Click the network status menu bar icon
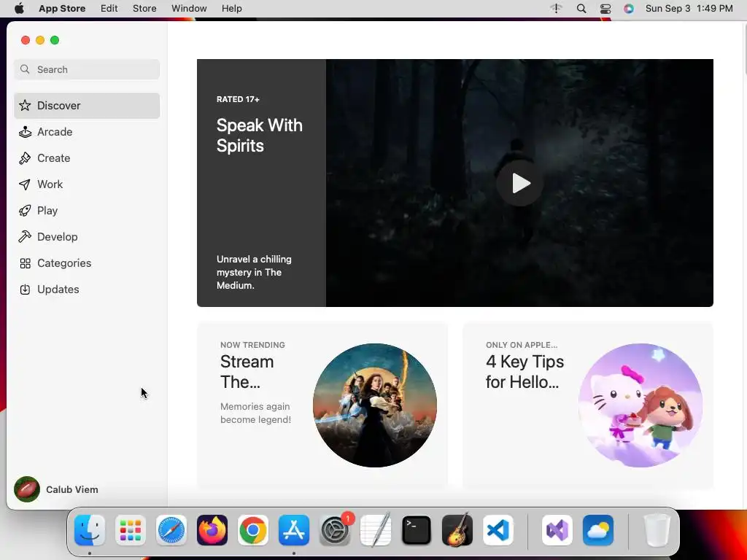 click(556, 9)
